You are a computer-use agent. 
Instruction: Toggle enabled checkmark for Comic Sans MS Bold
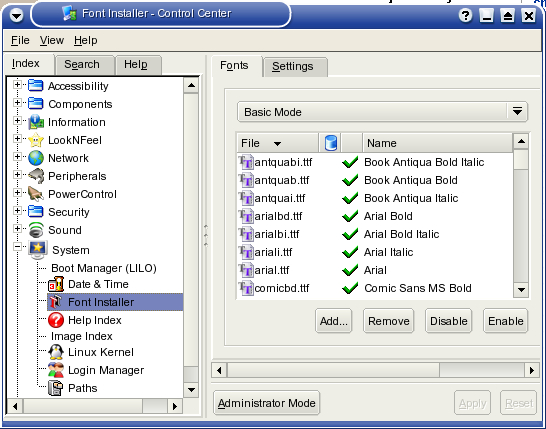coord(350,288)
